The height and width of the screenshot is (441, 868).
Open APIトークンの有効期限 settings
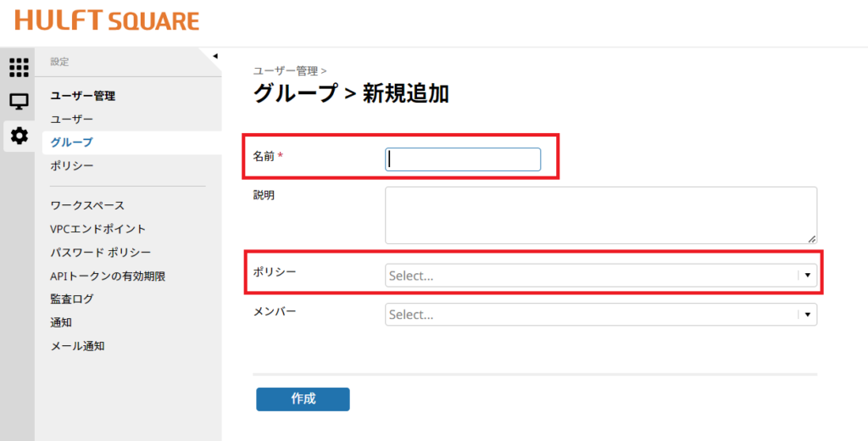[107, 276]
